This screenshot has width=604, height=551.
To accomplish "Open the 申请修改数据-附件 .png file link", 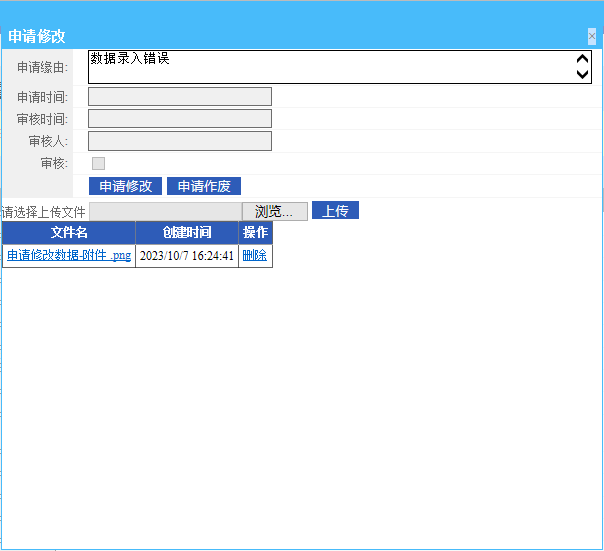I will [x=69, y=256].
